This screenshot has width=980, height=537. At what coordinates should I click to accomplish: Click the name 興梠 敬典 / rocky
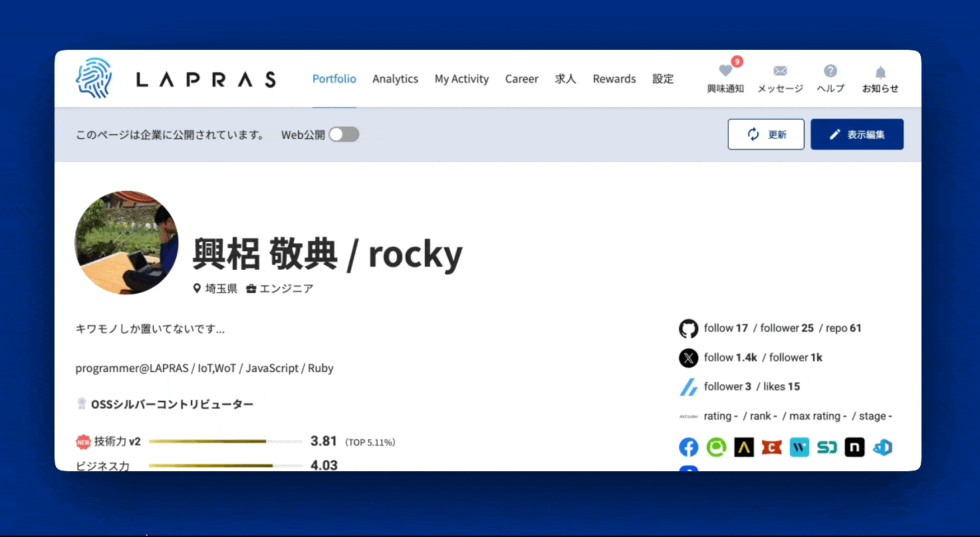[x=327, y=254]
